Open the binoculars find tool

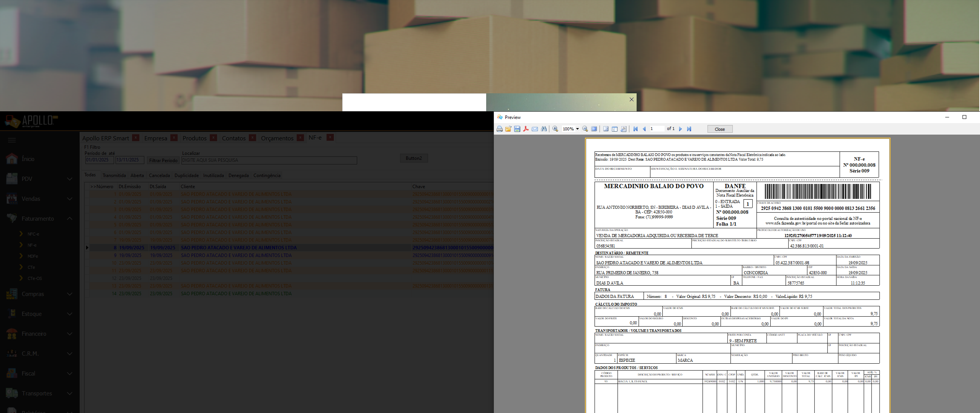(x=544, y=129)
